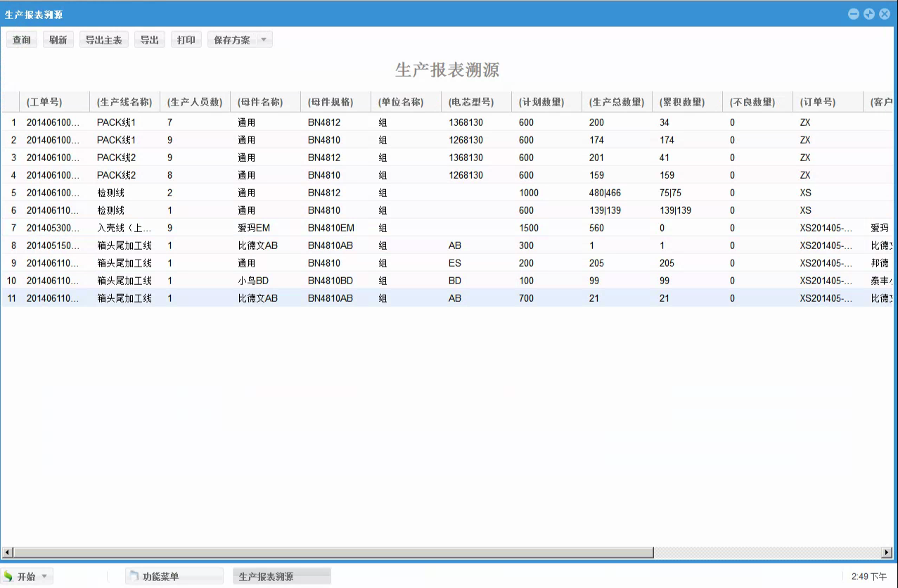
Task: Open the 保存方案 dropdown arrow
Action: [x=264, y=40]
